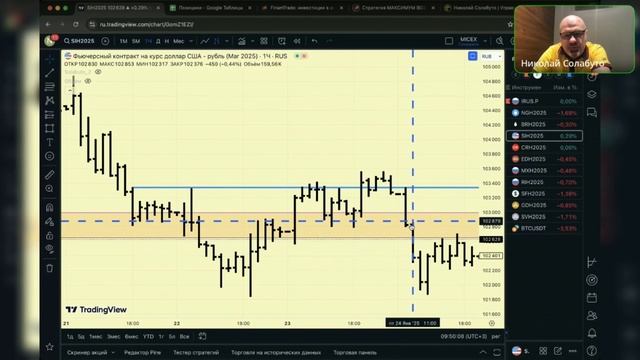Click the add symbol plus button
The width and height of the screenshot is (640, 360).
click(105, 41)
